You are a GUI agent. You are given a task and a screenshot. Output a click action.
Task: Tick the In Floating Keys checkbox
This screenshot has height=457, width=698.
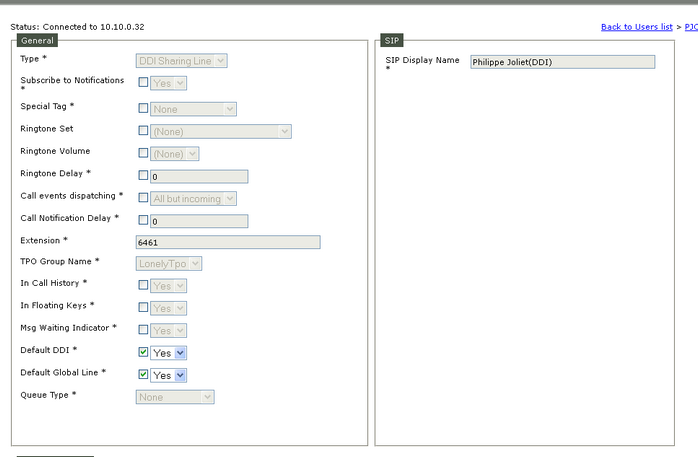(x=143, y=307)
